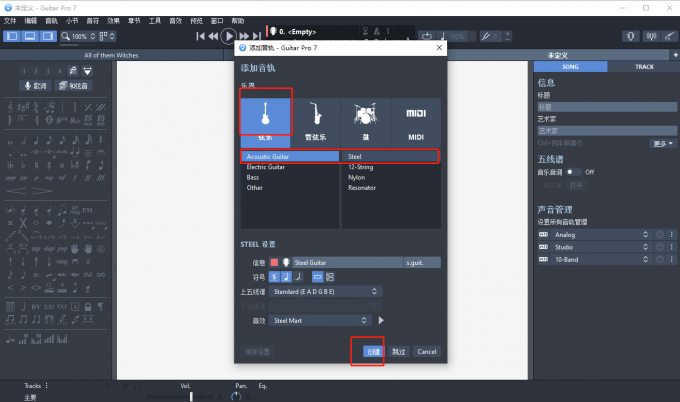Choose the wind instrument saxophone icon
Screen dimensions: 680x402
click(315, 117)
